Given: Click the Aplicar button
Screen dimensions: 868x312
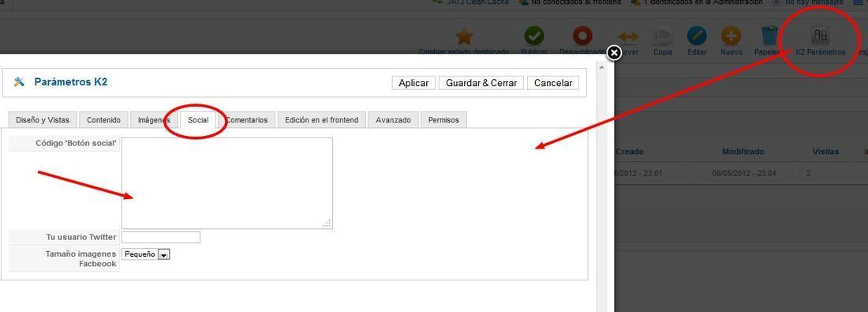Looking at the screenshot, I should (413, 83).
